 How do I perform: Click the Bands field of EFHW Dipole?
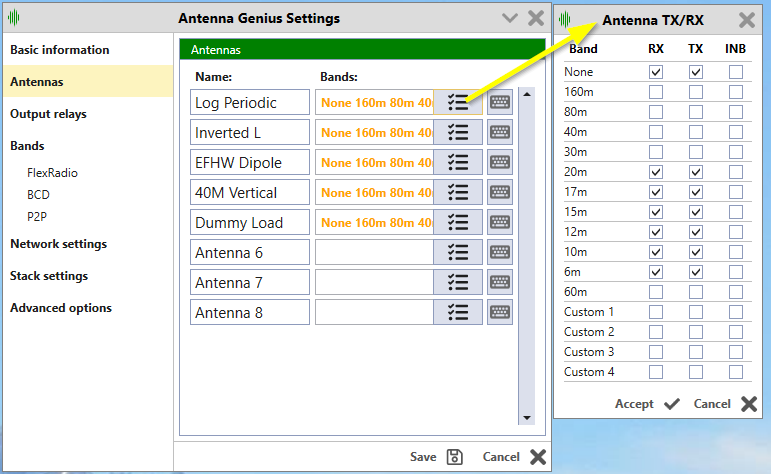pyautogui.click(x=374, y=162)
